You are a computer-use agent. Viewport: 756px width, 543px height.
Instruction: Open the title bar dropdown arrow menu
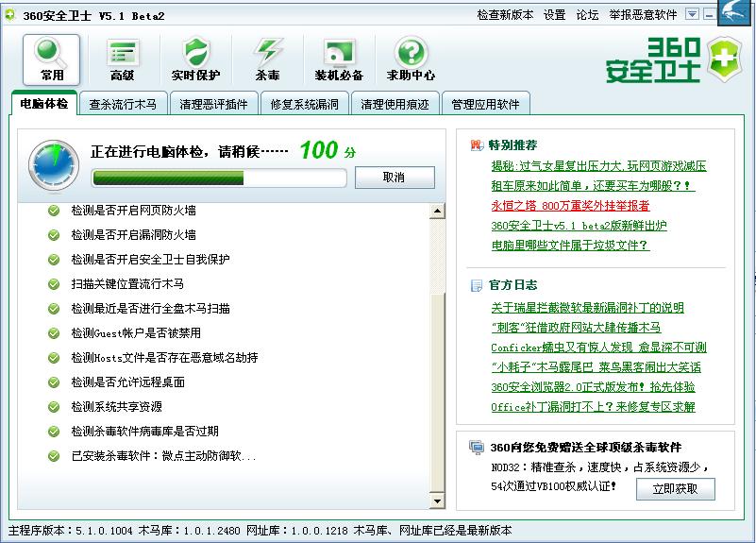[692, 14]
